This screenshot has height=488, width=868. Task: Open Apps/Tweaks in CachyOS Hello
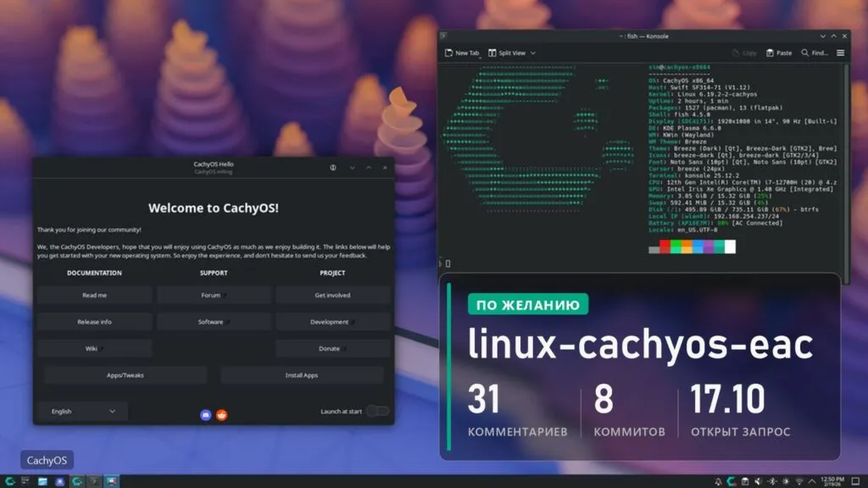[125, 375]
